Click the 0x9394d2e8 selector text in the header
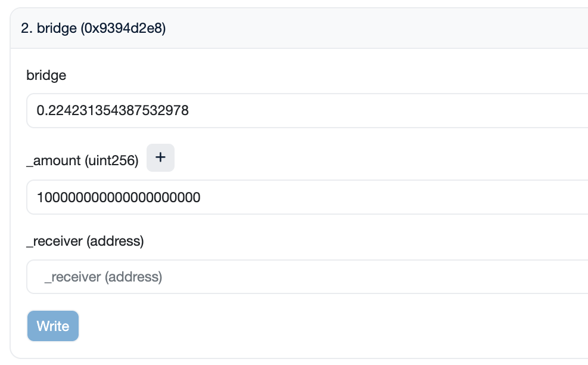The width and height of the screenshot is (588, 365). click(x=123, y=29)
